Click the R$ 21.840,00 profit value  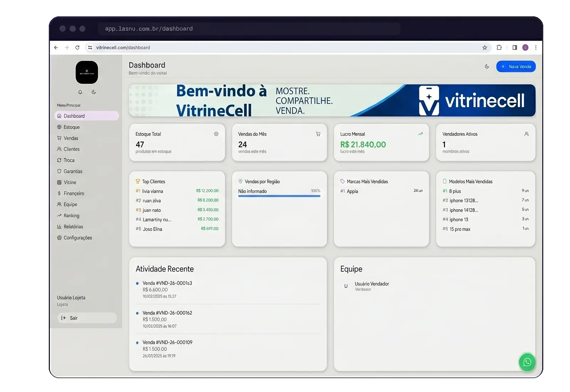[363, 144]
